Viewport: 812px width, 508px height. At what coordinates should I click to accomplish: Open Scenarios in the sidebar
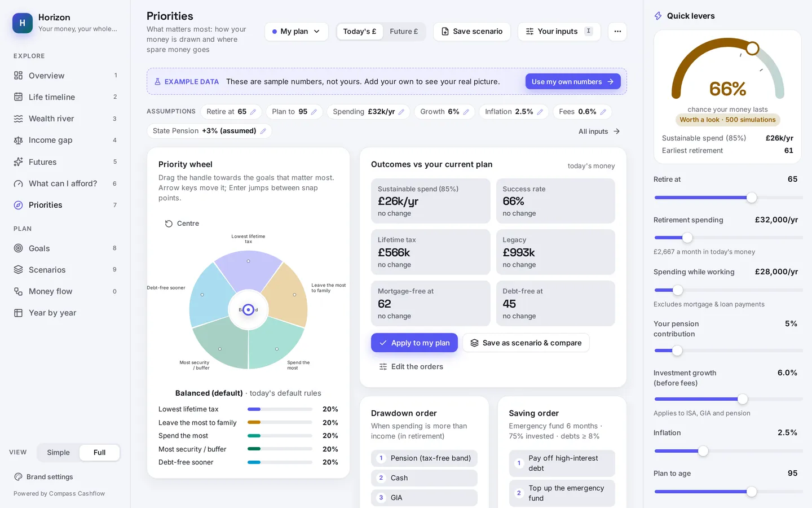(x=65, y=270)
